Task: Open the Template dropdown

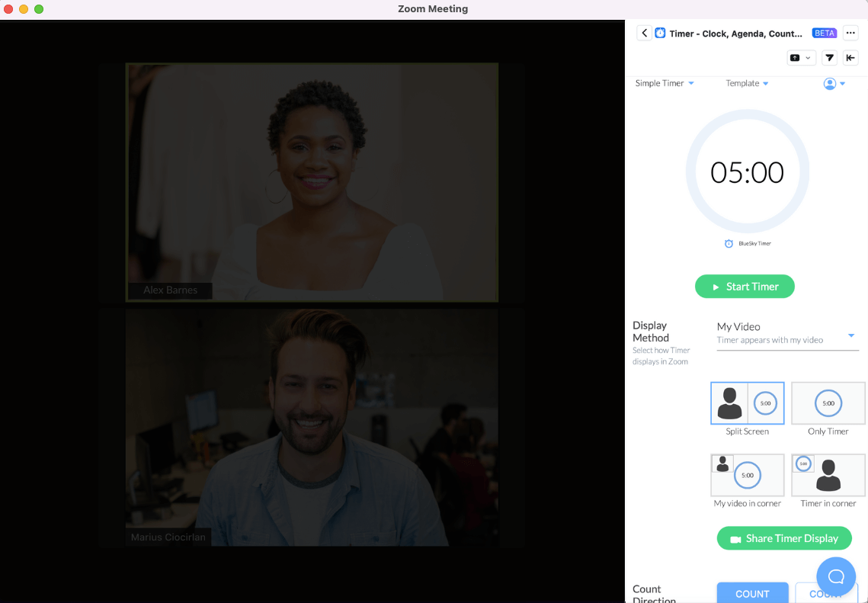Action: click(747, 83)
